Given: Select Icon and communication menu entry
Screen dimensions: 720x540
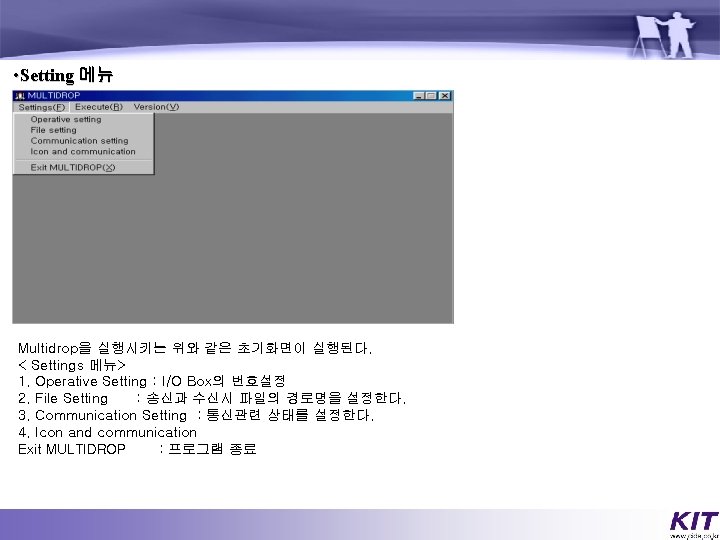Looking at the screenshot, I should pos(84,152).
